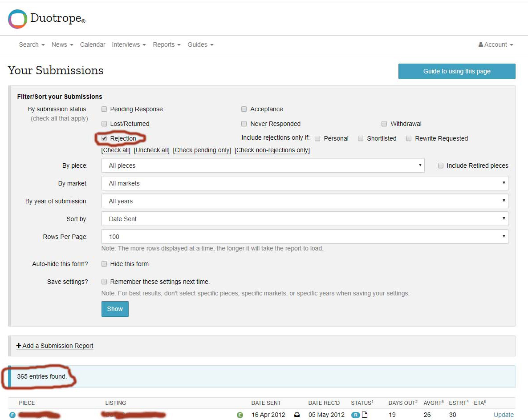This screenshot has height=420, width=528.
Task: Check Remember these settings next time
Action: pyautogui.click(x=104, y=282)
